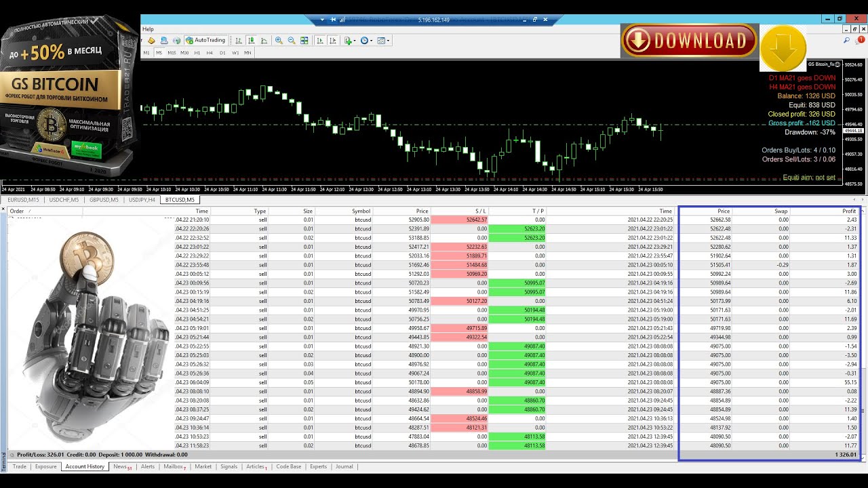Click the red DOWNLOAD button
This screenshot has width=868, height=488.
tap(689, 41)
